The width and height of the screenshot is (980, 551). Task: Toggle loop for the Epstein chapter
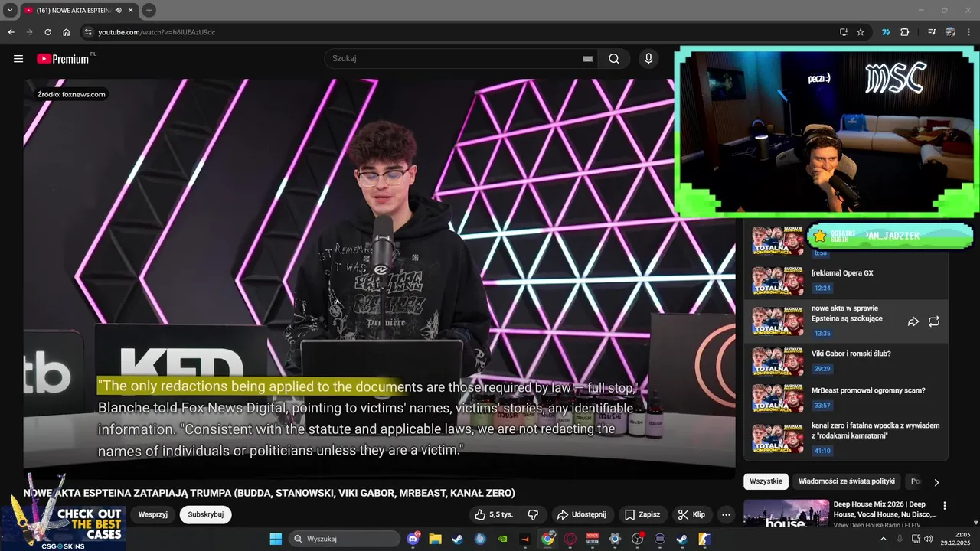click(x=934, y=322)
